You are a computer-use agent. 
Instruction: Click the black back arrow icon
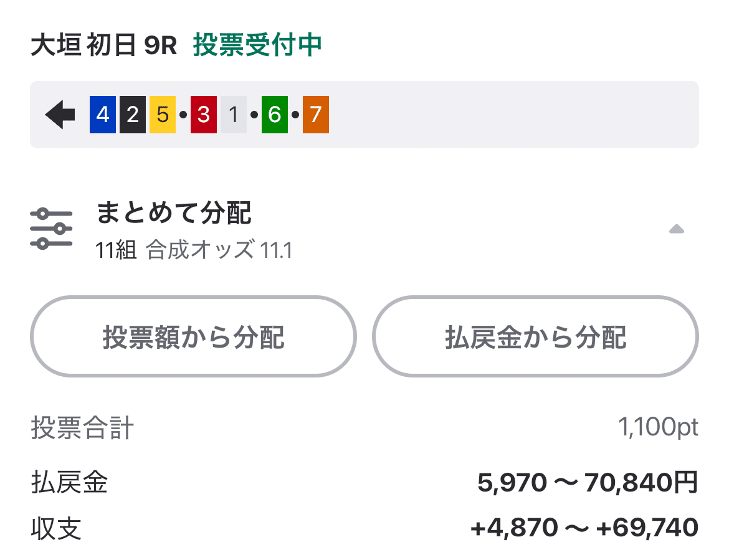click(59, 113)
